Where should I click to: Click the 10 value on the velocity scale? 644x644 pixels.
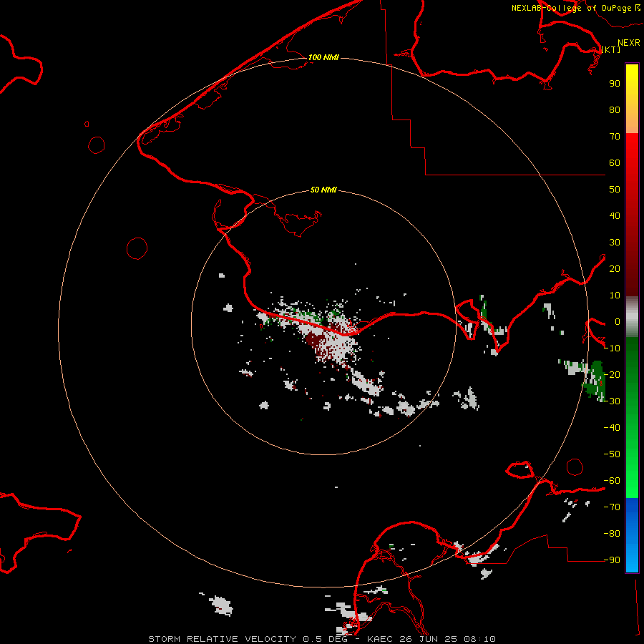coord(615,296)
